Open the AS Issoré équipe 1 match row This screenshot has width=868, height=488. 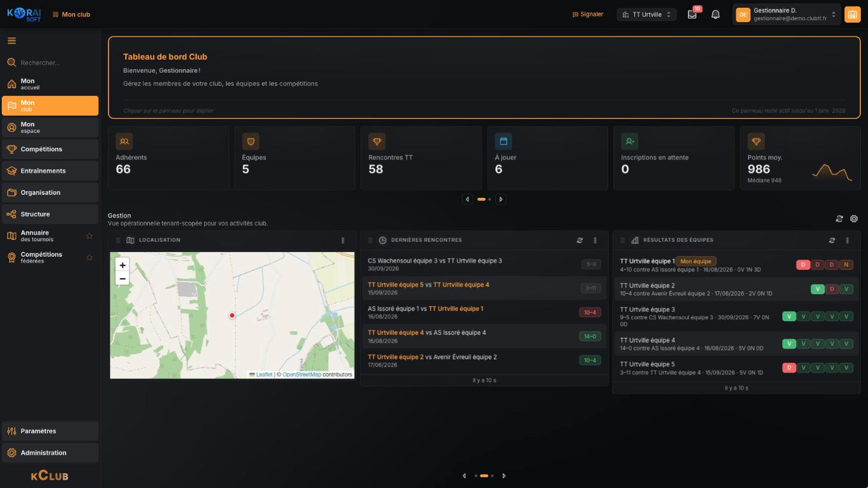coord(484,312)
